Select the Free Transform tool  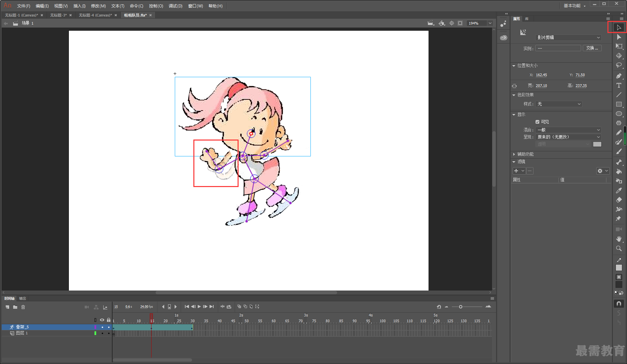[x=619, y=46]
